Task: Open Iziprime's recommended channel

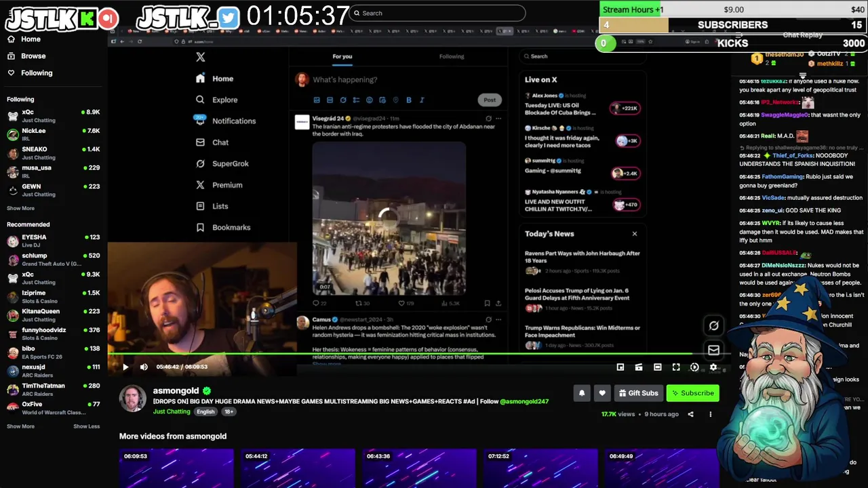Action: coord(54,296)
